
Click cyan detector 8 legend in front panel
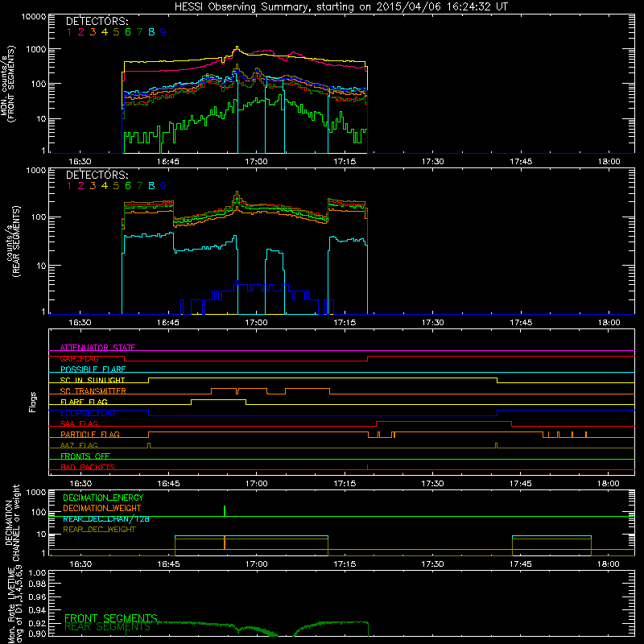[x=151, y=32]
